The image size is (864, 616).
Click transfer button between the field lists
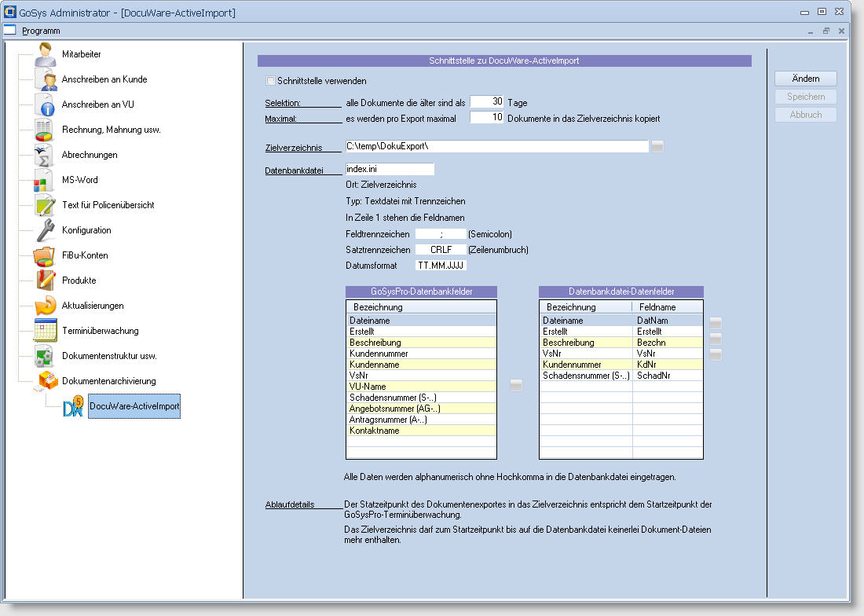tap(516, 385)
